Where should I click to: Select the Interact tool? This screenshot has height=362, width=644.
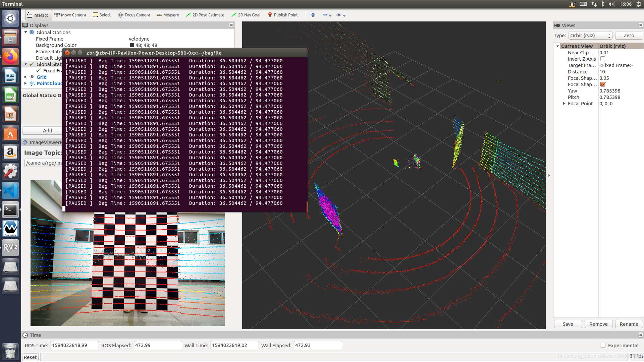pyautogui.click(x=38, y=15)
